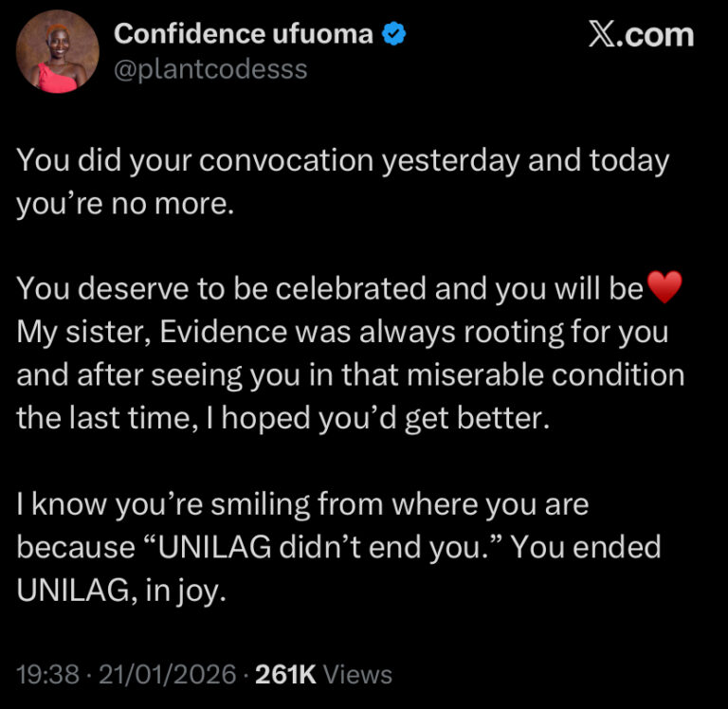The height and width of the screenshot is (709, 728).
Task: Click the line starting "I know you're smiling"
Action: click(x=302, y=504)
